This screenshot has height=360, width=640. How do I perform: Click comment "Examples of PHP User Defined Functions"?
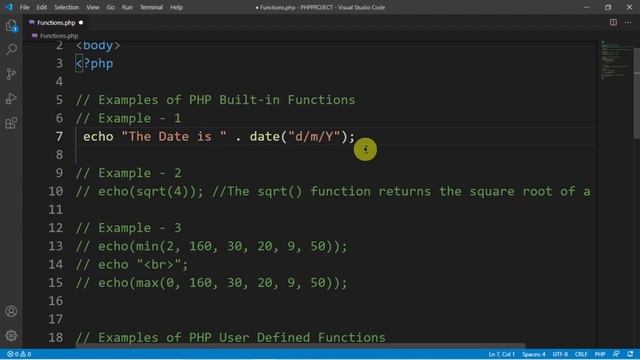[x=231, y=338]
